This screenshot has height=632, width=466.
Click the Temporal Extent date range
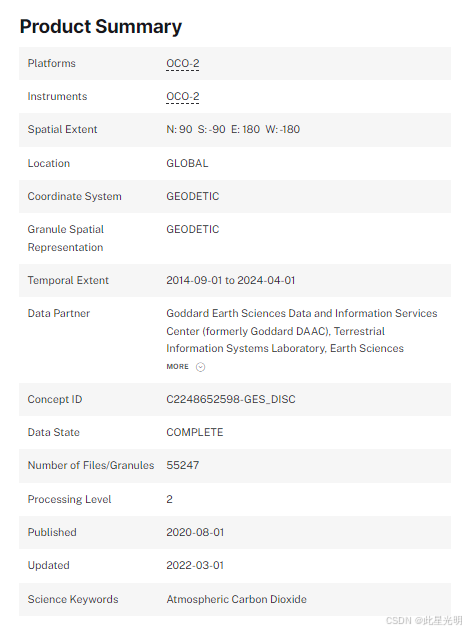(231, 281)
